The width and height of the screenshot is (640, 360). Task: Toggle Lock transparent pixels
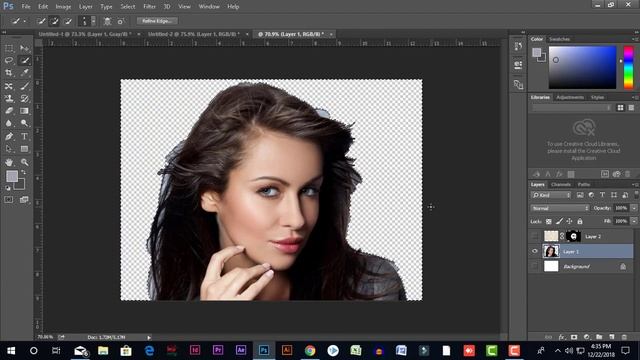(x=549, y=221)
